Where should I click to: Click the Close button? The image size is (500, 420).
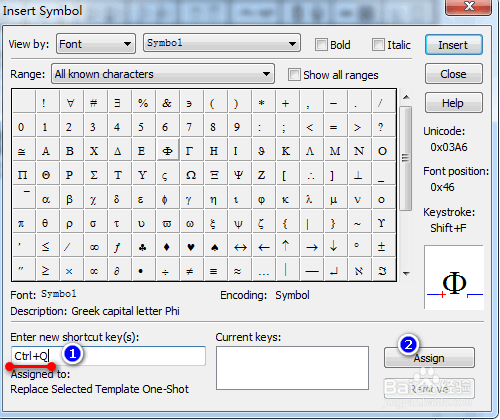tap(454, 74)
